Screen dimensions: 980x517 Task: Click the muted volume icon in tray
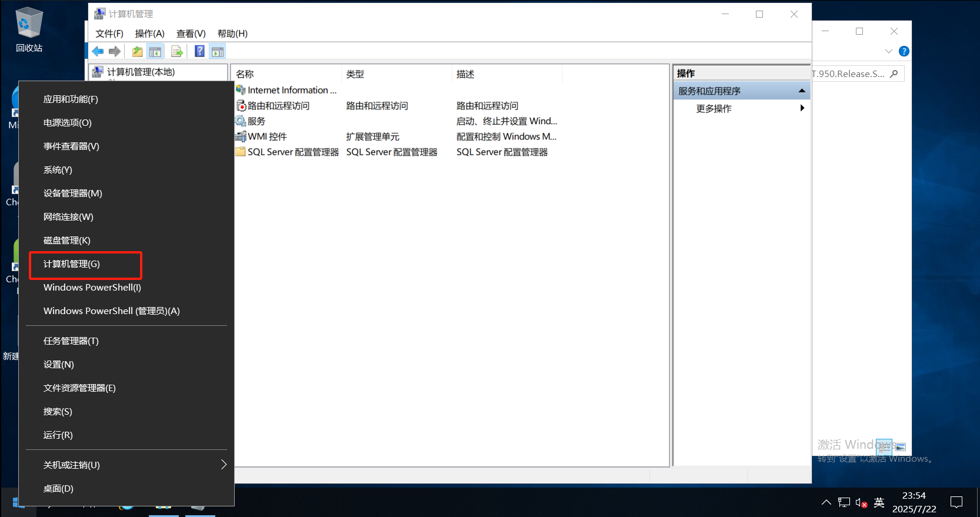(x=862, y=503)
